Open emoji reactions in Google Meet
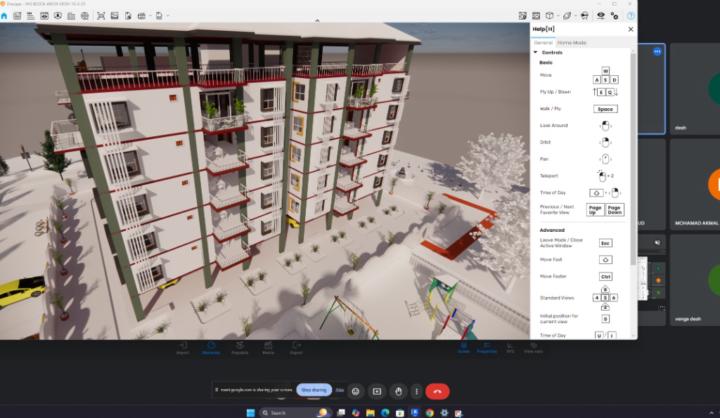This screenshot has width=720, height=418. [x=355, y=391]
